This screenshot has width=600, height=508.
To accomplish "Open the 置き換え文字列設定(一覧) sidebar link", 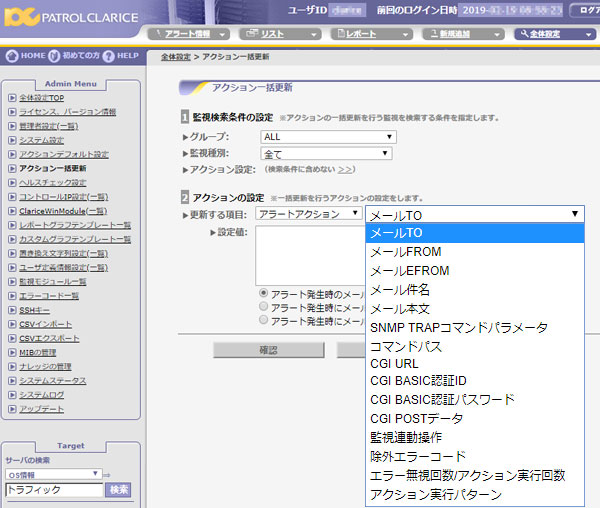I will coord(64,254).
